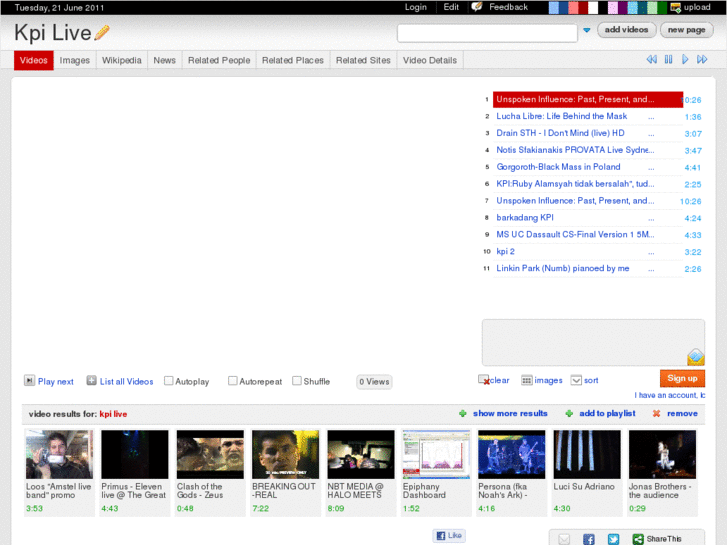727x545 pixels.
Task: Play Notis Sfakianakis PROVATA Live playlist item
Action: coord(575,150)
